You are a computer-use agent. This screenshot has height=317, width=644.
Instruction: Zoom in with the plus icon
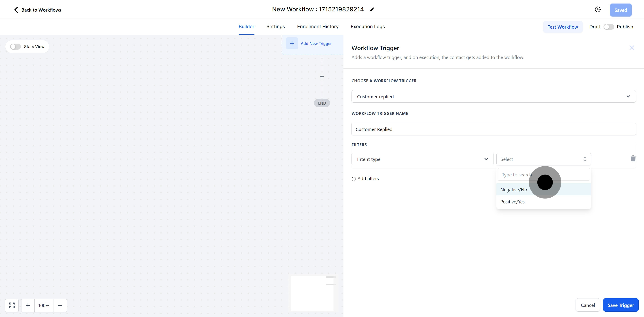click(28, 305)
